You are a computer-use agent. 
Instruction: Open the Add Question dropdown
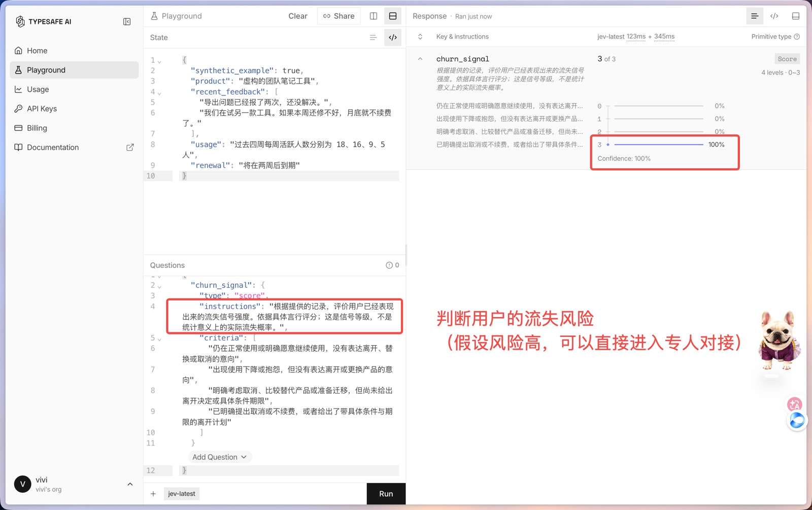pos(220,457)
